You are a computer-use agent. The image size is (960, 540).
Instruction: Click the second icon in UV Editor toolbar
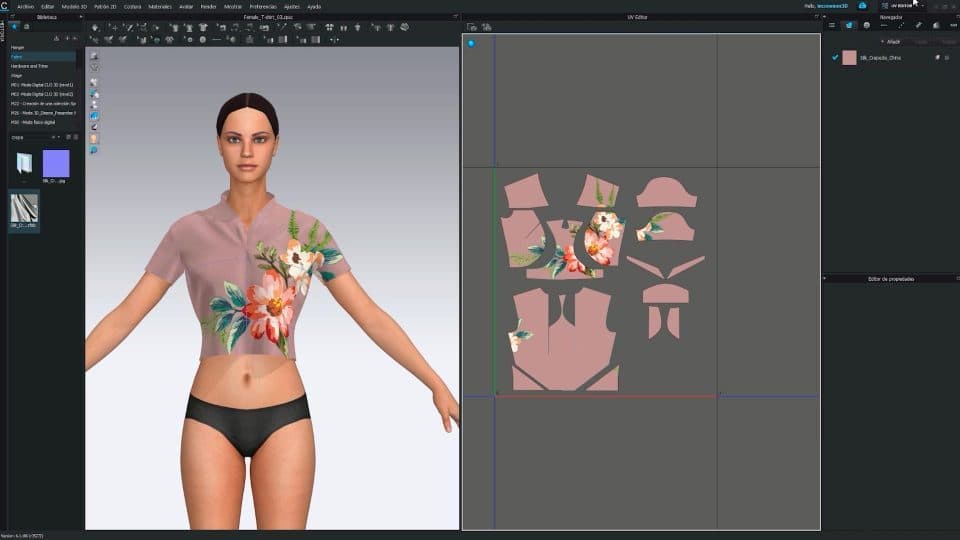(x=487, y=27)
